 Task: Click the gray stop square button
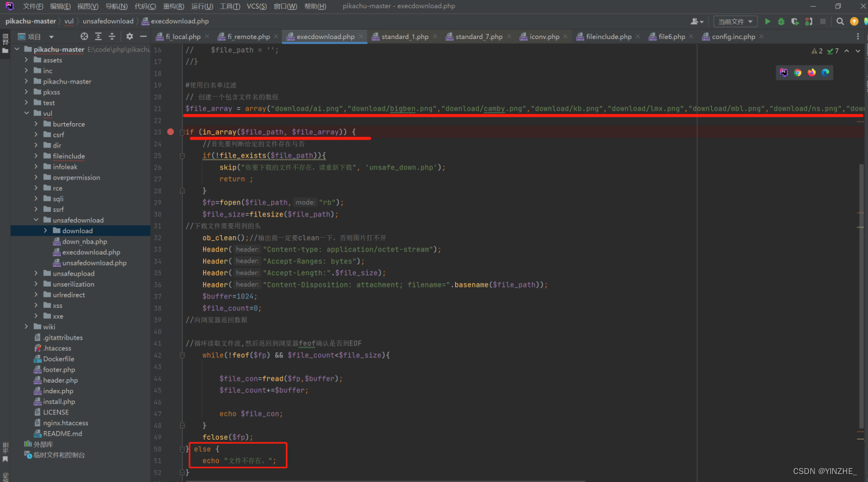tap(823, 21)
